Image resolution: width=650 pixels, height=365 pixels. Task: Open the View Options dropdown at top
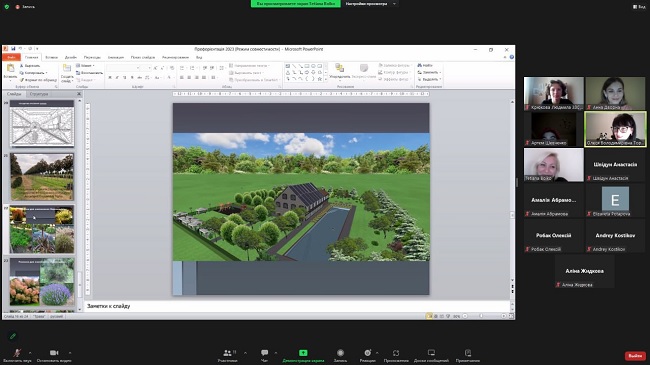(x=370, y=4)
